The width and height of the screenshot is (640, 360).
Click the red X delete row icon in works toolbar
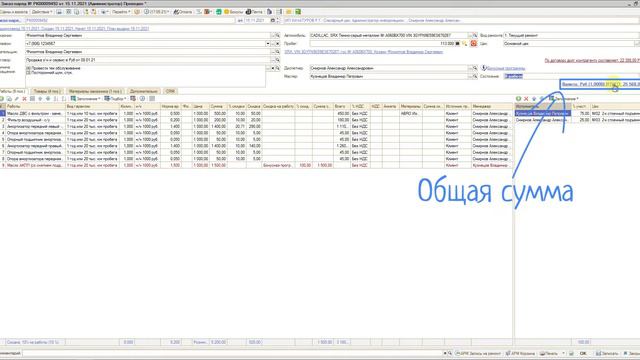pos(24,99)
